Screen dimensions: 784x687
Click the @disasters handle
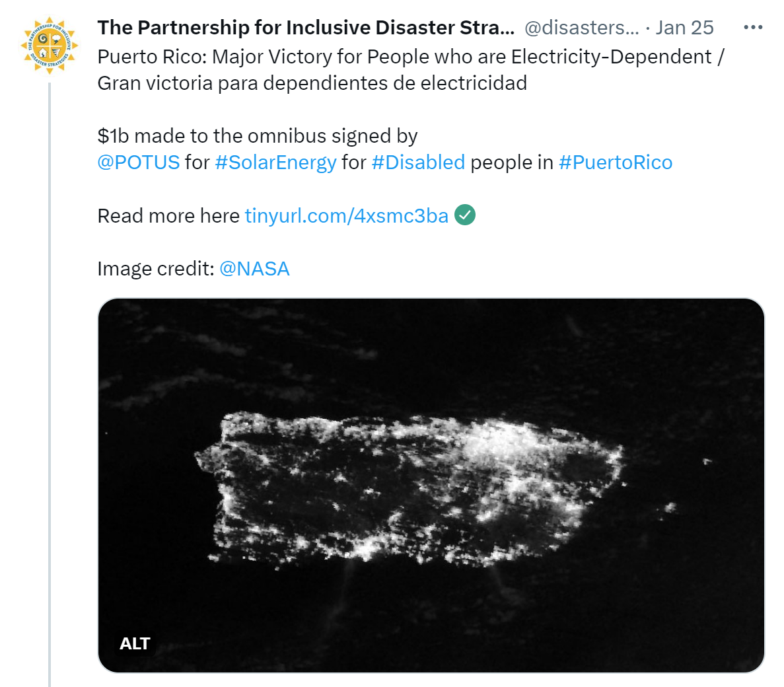click(x=581, y=28)
